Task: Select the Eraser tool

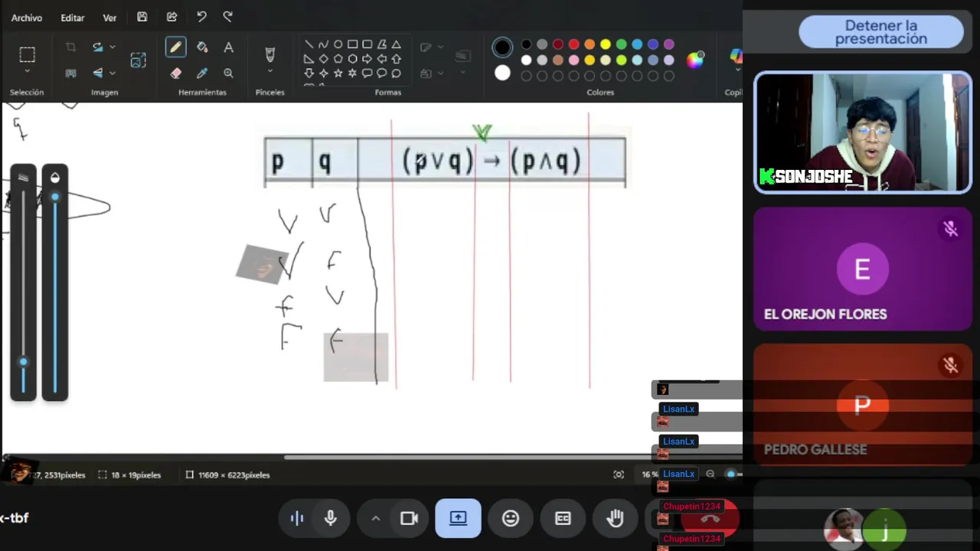Action: [175, 73]
